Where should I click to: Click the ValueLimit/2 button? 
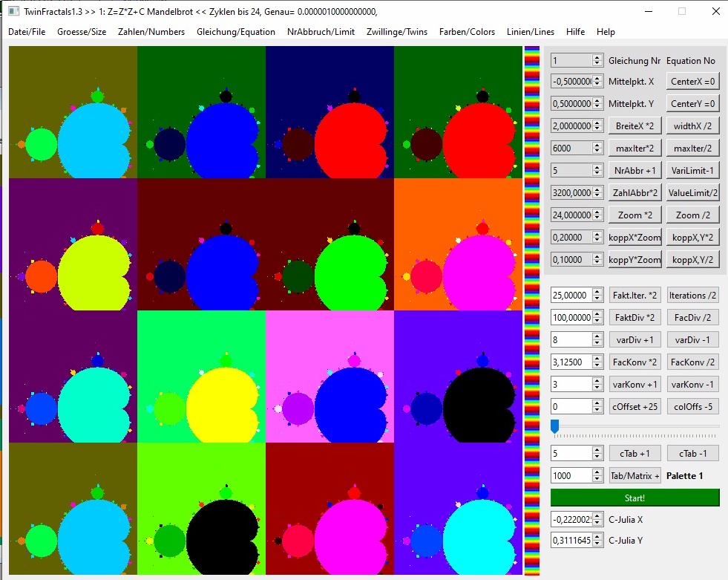[x=692, y=192]
